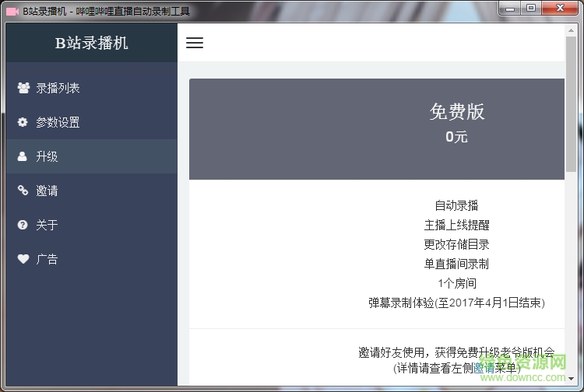Screen dimensions: 584x392
Task: Click the heart icon beside 广告
Action: click(x=23, y=259)
